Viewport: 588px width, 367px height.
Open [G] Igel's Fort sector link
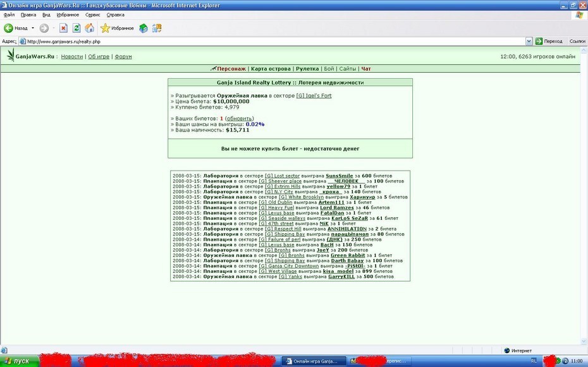[x=314, y=96]
